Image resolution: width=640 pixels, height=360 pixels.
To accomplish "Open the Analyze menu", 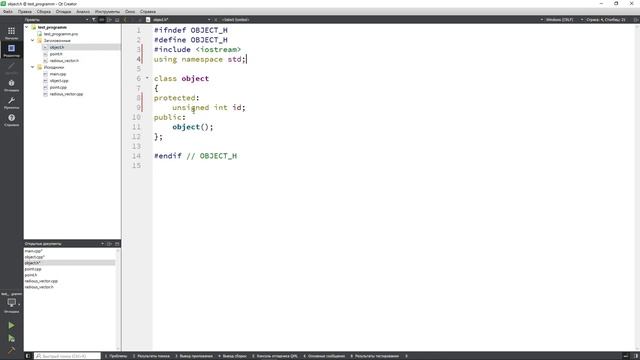I will [83, 11].
